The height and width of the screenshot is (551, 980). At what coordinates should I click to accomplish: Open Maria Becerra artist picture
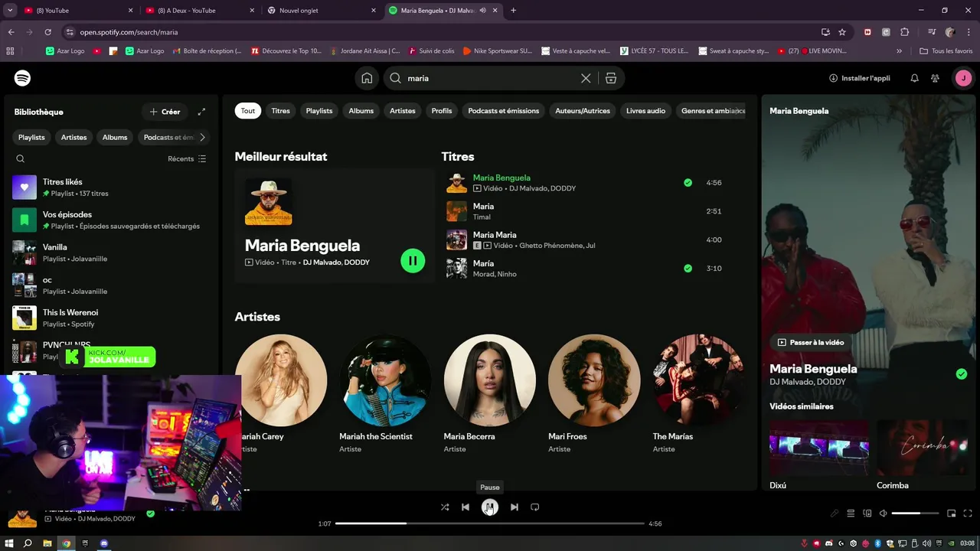(490, 380)
